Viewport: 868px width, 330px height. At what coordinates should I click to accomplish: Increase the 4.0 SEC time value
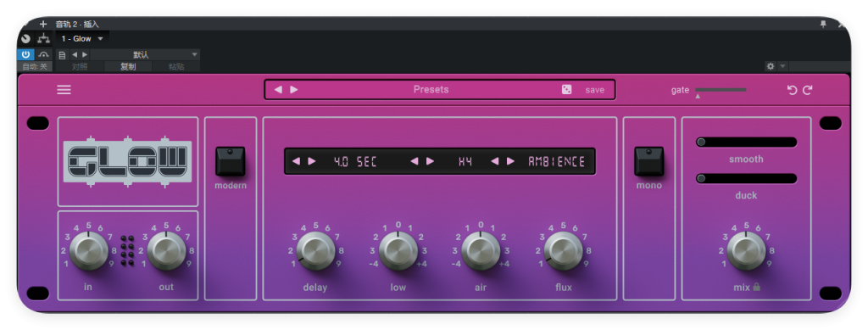pyautogui.click(x=312, y=161)
